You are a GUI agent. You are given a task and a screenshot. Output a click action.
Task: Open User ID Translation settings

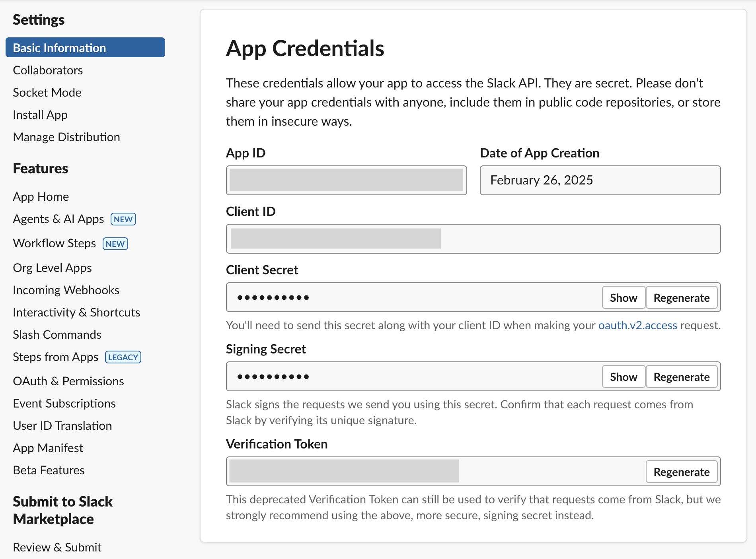click(62, 426)
